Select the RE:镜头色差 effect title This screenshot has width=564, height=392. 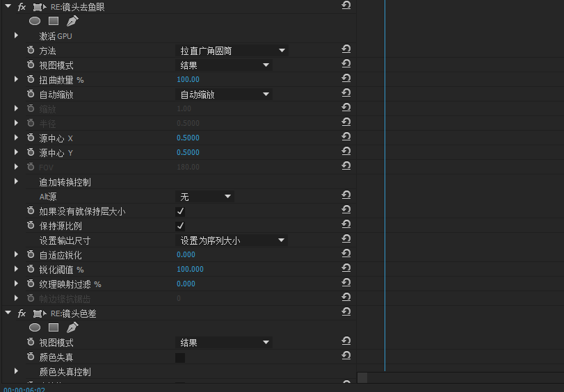74,313
